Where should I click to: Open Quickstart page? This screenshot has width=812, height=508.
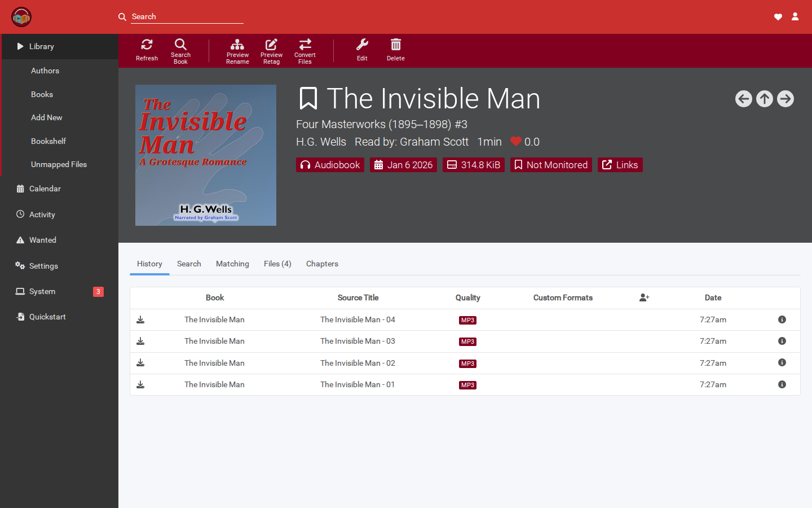click(59, 317)
